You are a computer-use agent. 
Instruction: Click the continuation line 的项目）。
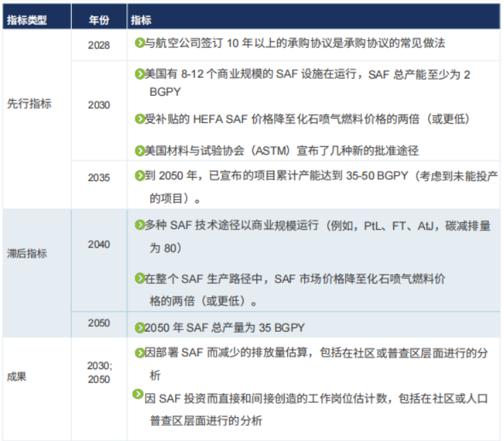(x=175, y=198)
